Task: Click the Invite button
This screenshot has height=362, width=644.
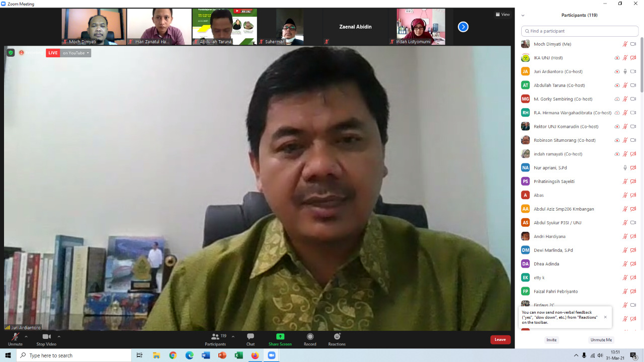Action: click(x=551, y=340)
